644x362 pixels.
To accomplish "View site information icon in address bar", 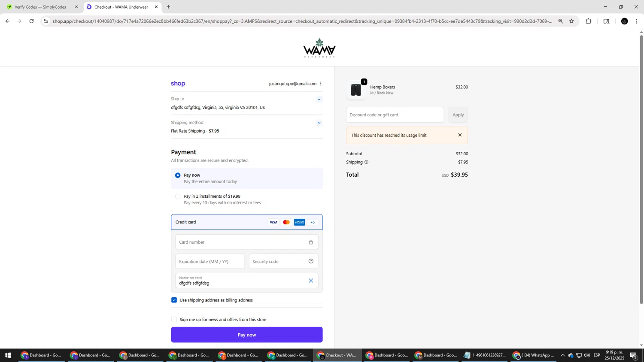I will click(46, 21).
